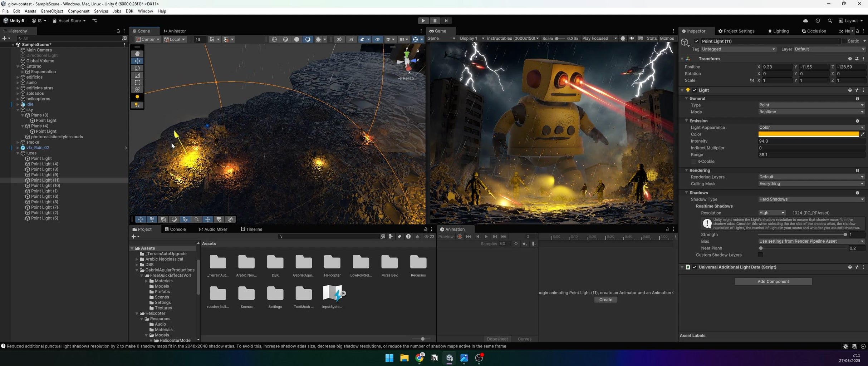Click the Intensity value field
The width and height of the screenshot is (868, 366).
click(x=811, y=141)
